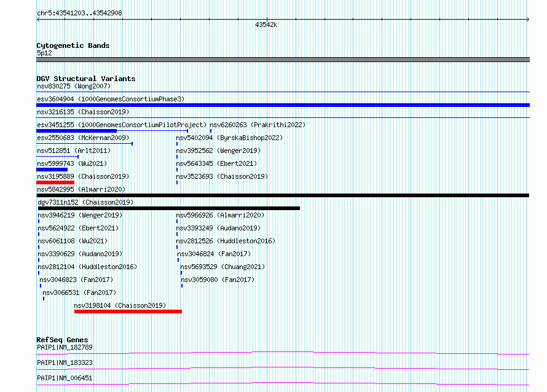Open nsv6260263 (Prakrithi2022) variant
The image size is (547, 392).
click(x=258, y=125)
